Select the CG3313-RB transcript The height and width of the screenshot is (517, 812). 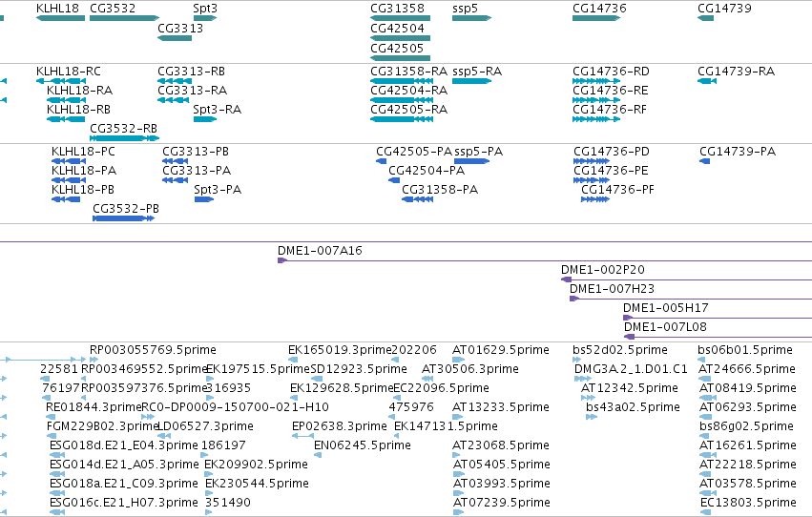coord(175,81)
